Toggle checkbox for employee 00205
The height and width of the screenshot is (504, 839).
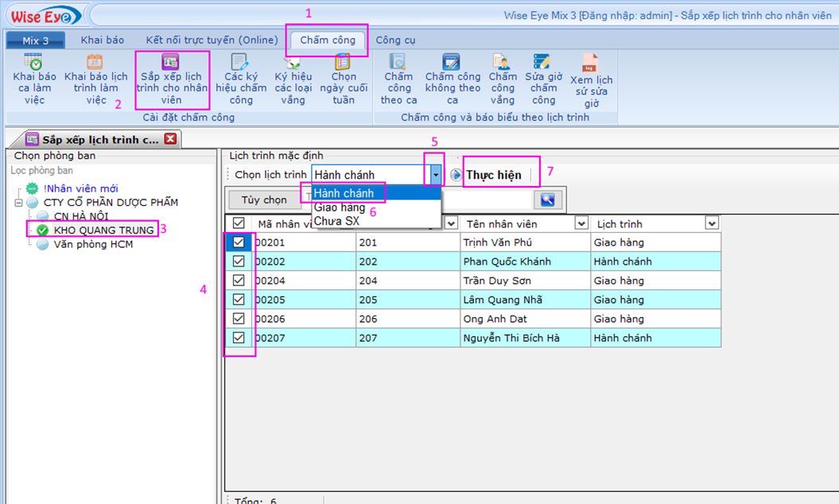point(239,300)
